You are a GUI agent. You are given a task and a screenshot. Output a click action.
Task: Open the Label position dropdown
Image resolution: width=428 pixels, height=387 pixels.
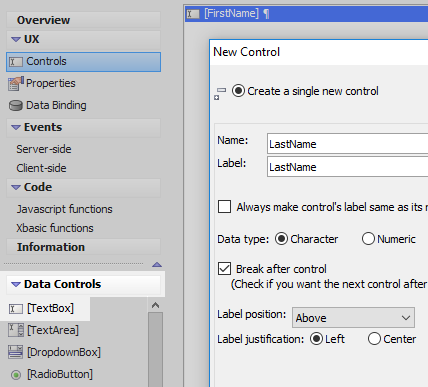click(353, 317)
